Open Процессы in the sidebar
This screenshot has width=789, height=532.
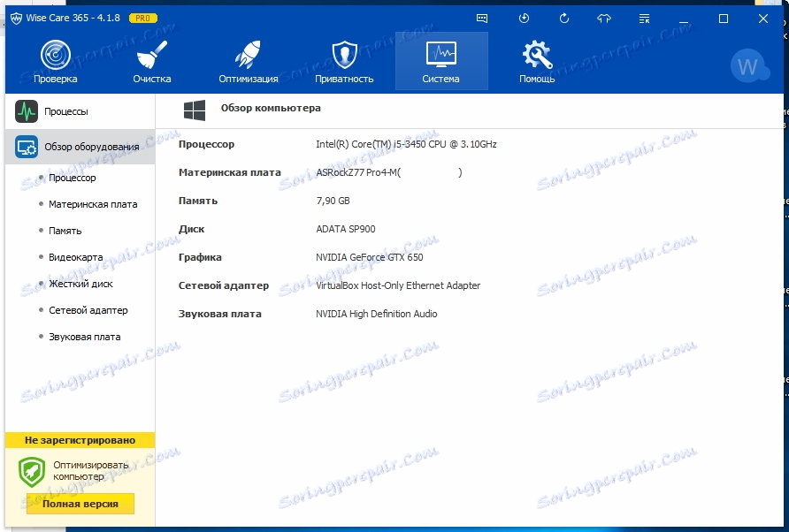coord(80,111)
